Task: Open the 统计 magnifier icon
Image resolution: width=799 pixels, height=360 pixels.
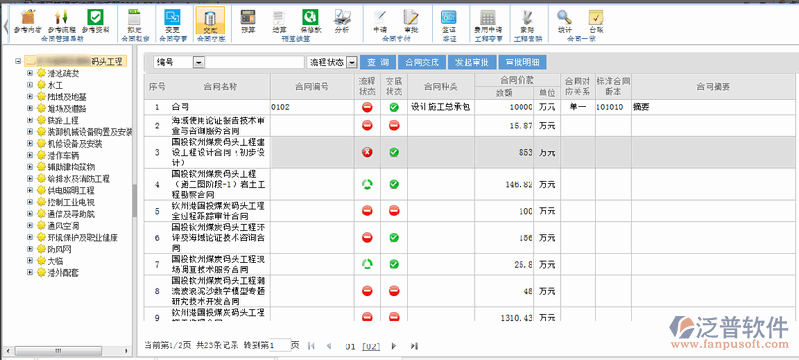Action: click(564, 18)
